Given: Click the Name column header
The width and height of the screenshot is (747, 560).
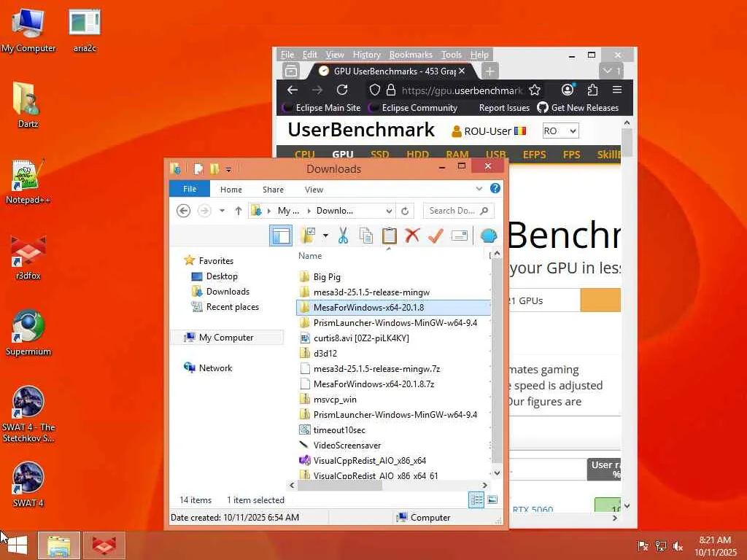Looking at the screenshot, I should [310, 256].
